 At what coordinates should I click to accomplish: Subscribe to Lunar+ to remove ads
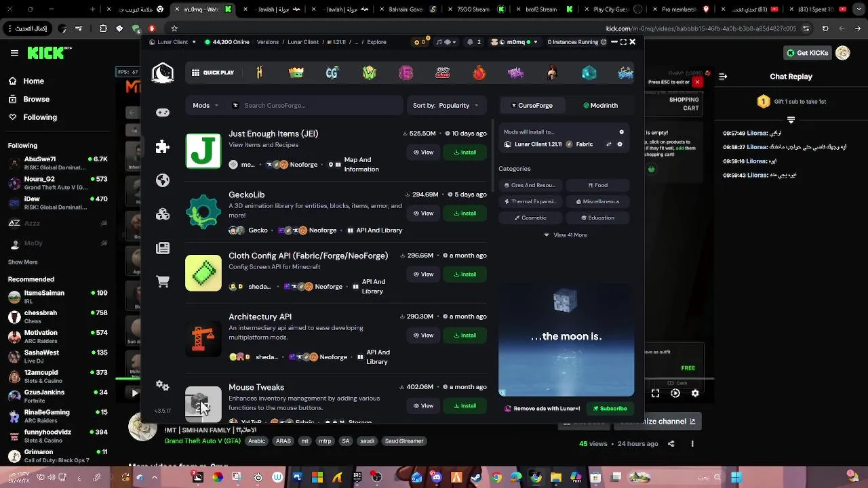pos(610,409)
